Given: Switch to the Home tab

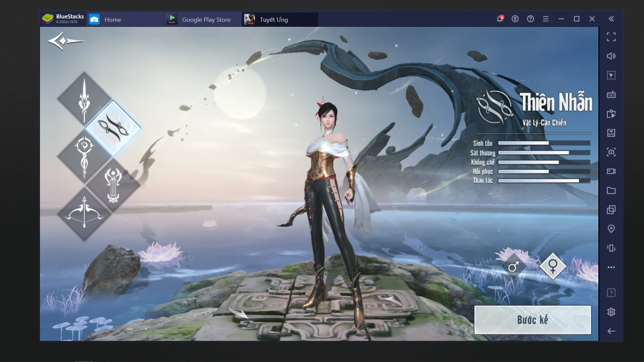Looking at the screenshot, I should pos(125,19).
